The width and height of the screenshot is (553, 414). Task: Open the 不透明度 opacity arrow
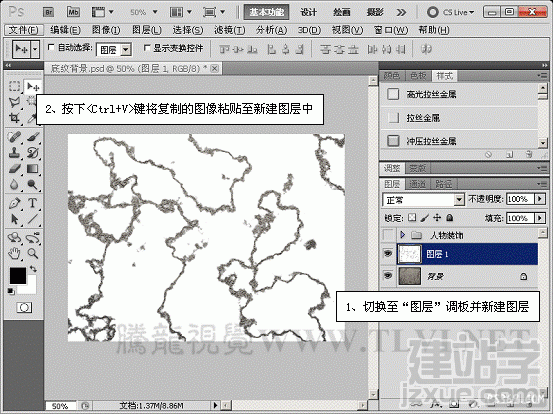click(540, 199)
